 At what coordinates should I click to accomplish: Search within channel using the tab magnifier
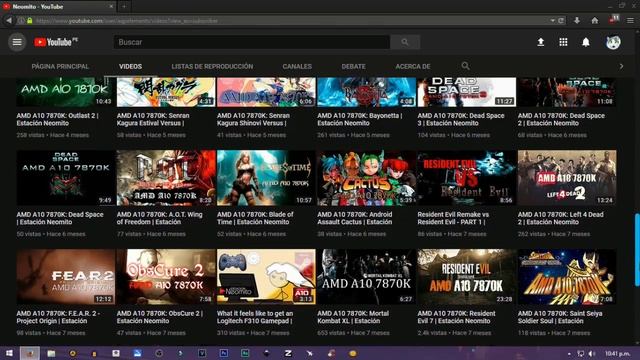pos(465,66)
